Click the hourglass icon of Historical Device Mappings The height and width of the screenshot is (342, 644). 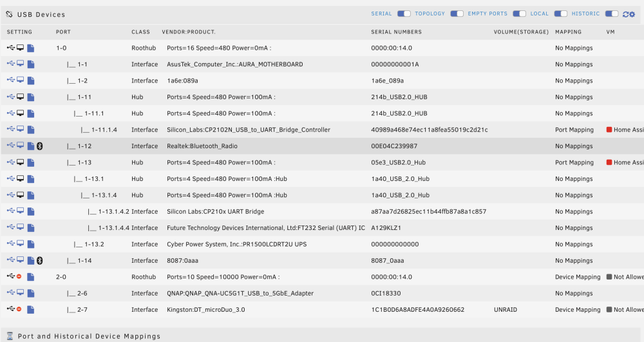click(10, 336)
